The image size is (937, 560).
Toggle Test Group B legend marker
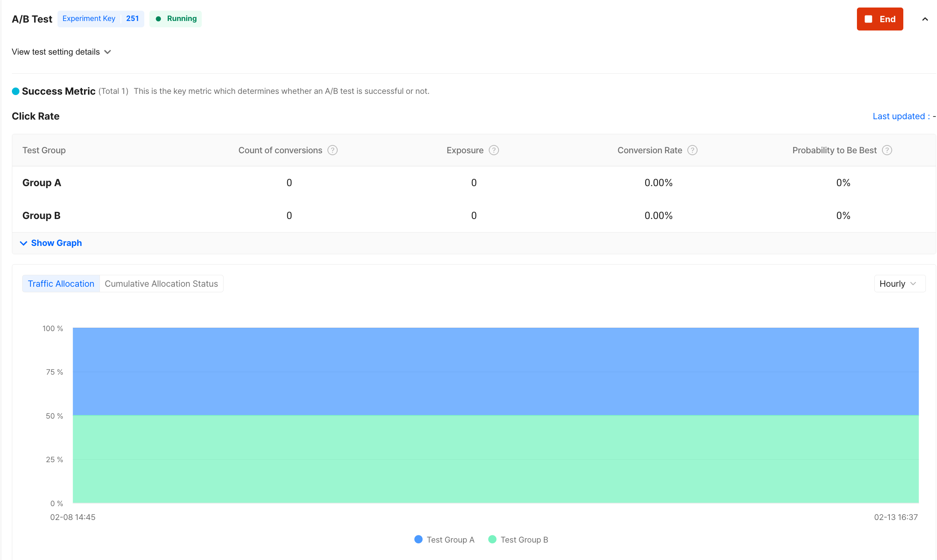point(492,539)
